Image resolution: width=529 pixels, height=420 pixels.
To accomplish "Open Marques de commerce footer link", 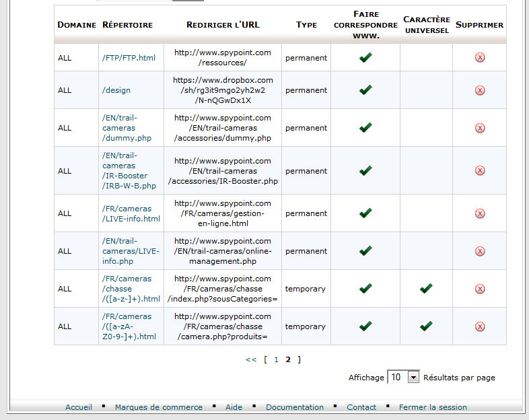I will (159, 407).
